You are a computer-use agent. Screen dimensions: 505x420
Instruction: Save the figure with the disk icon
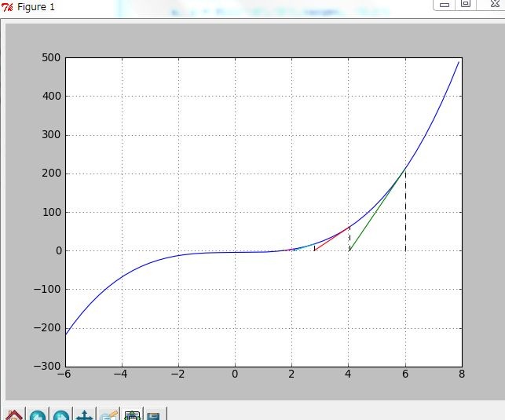tap(155, 415)
